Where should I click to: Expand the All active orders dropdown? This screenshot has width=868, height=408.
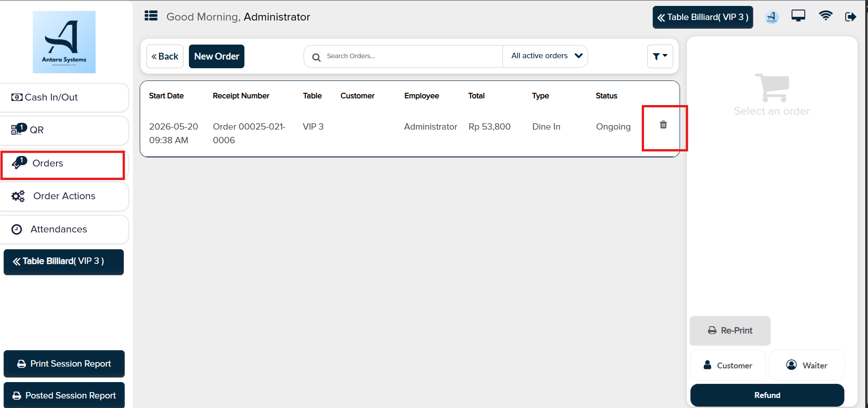click(545, 56)
